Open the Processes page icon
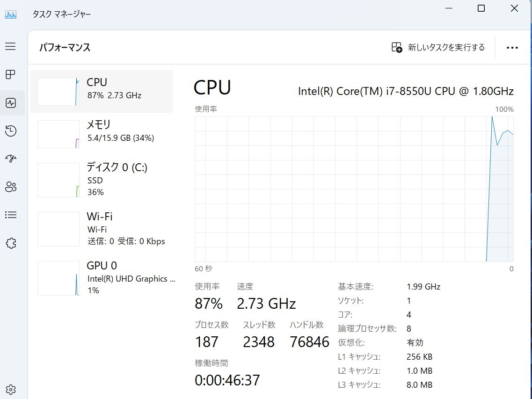The width and height of the screenshot is (532, 399). tap(10, 74)
